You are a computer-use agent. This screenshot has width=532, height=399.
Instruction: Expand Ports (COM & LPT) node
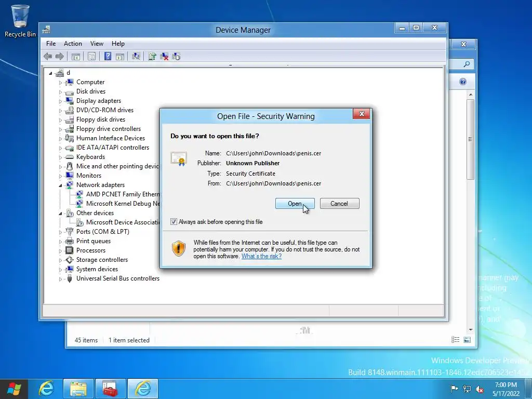point(60,232)
